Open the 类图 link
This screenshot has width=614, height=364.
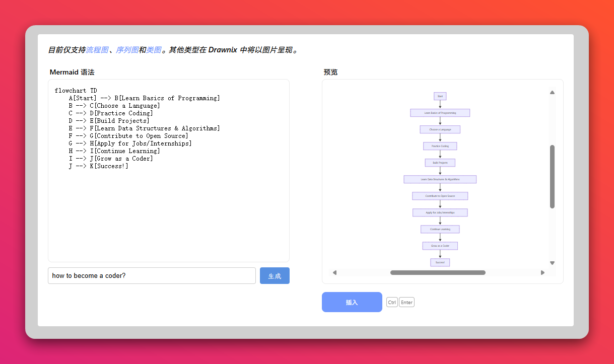click(154, 50)
